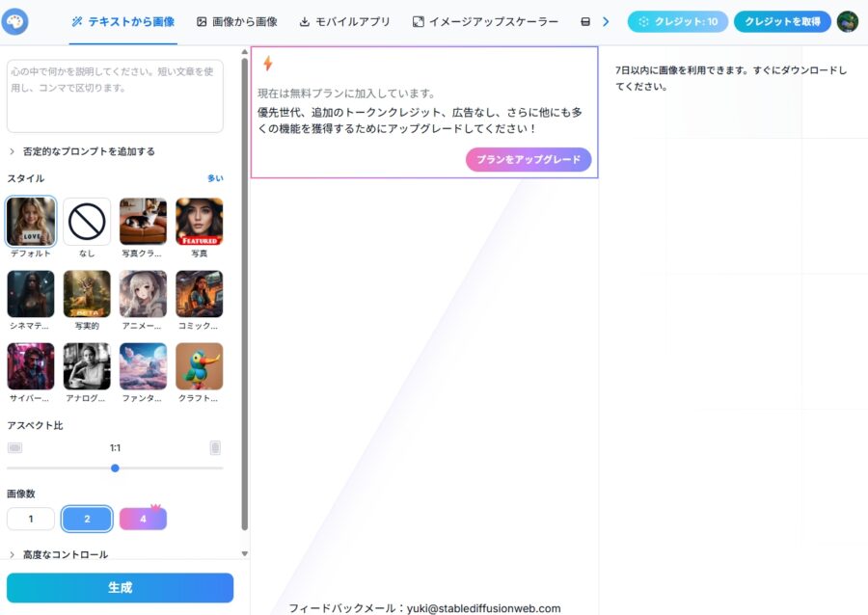The image size is (868, 615).
Task: Click the 現在は無料プランに加入しています text
Action: (x=346, y=93)
